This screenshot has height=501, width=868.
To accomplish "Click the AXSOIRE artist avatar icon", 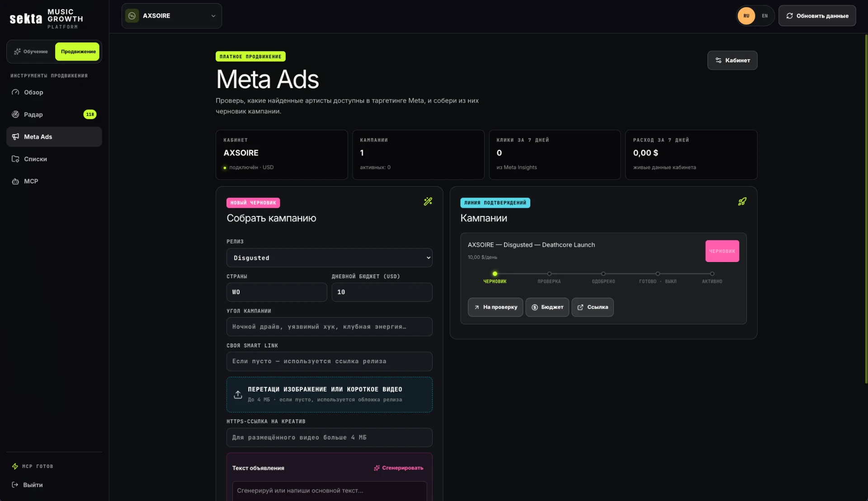I will click(132, 16).
